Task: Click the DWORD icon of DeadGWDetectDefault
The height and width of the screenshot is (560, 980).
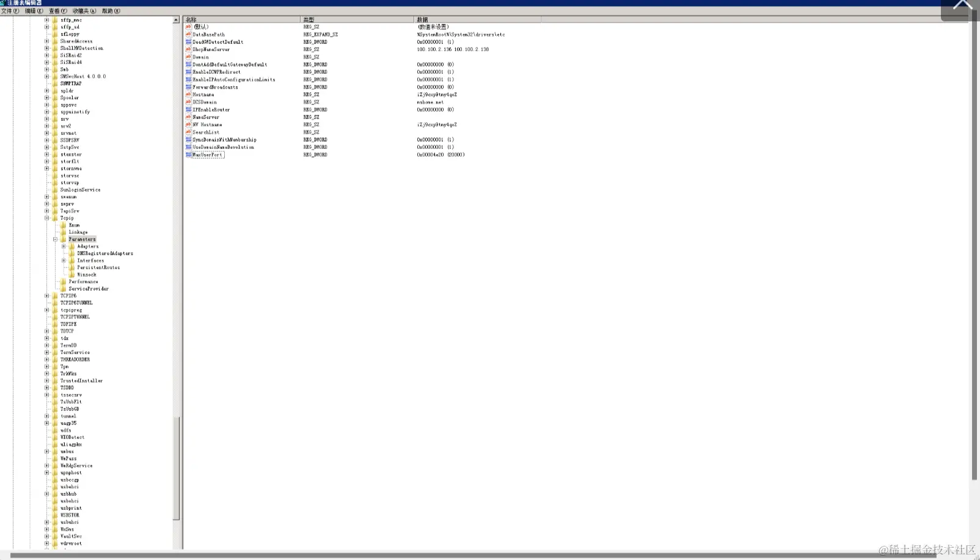Action: [x=188, y=42]
